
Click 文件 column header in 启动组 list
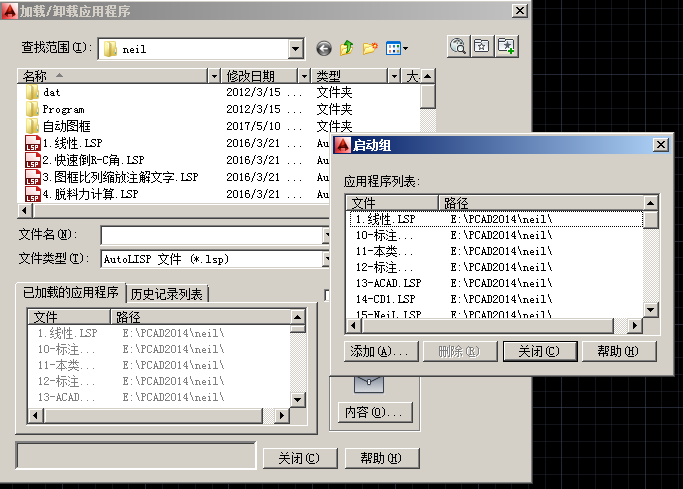[x=392, y=203]
